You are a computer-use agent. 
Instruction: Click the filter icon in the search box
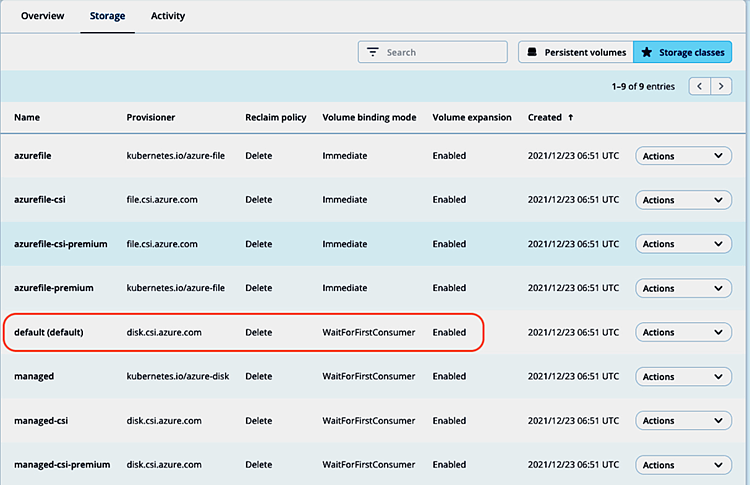tap(373, 52)
